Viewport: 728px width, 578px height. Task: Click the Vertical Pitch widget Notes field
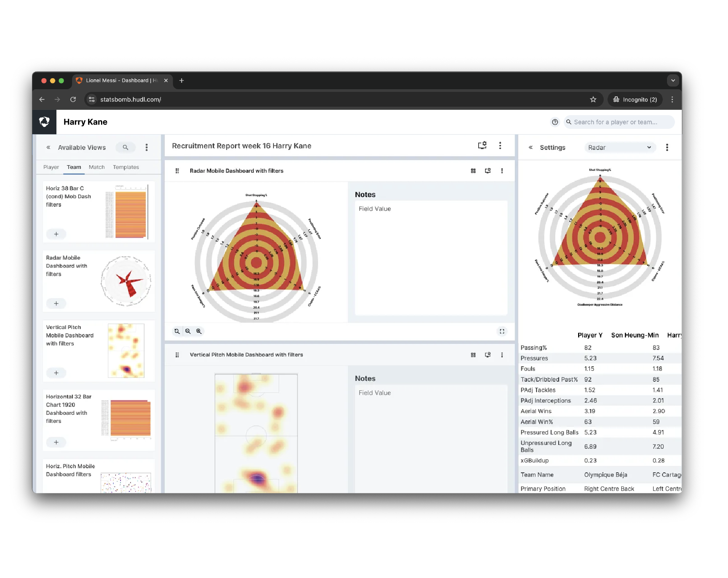coord(431,439)
